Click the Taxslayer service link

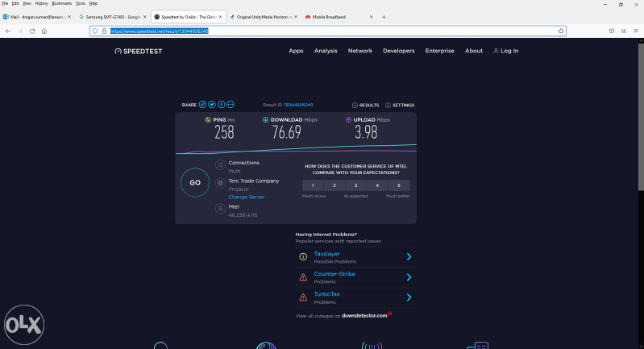pos(327,254)
